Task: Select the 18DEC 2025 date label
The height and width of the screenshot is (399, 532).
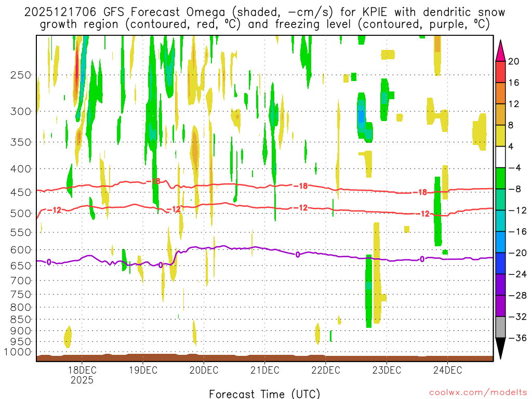Action: [x=82, y=375]
